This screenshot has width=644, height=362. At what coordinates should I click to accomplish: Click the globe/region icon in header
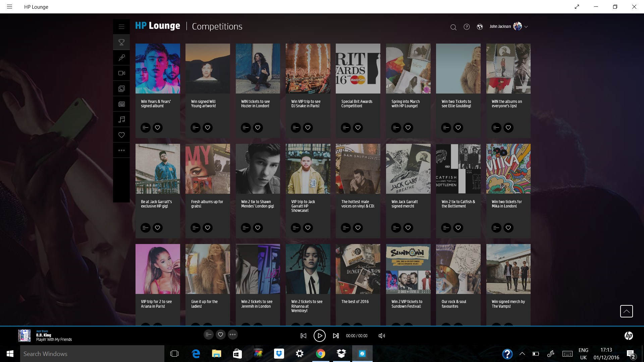480,26
